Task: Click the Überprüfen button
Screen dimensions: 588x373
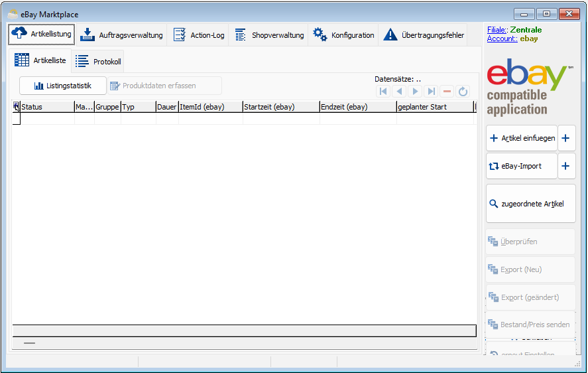Action: [530, 242]
